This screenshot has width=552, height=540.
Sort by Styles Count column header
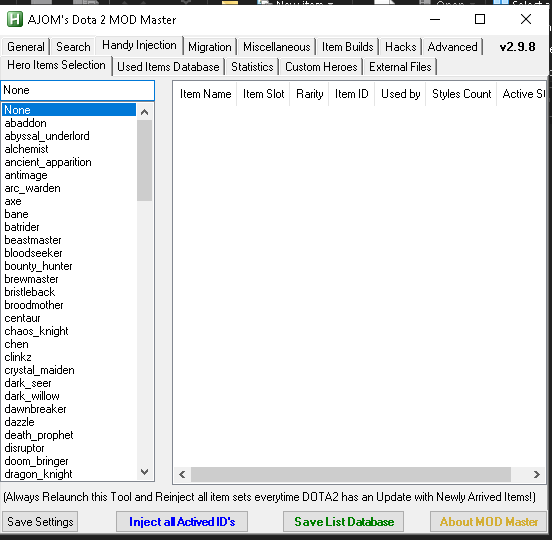(461, 94)
